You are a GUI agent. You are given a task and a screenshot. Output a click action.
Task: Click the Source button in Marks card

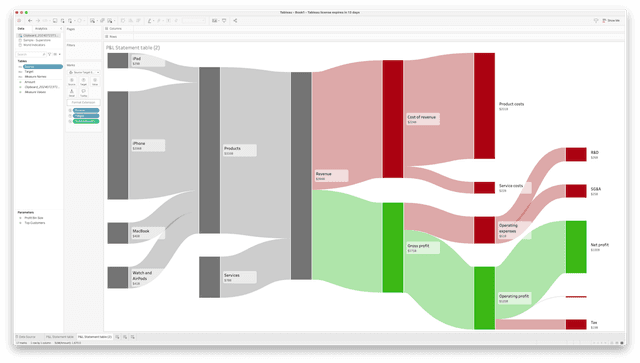coord(72,82)
